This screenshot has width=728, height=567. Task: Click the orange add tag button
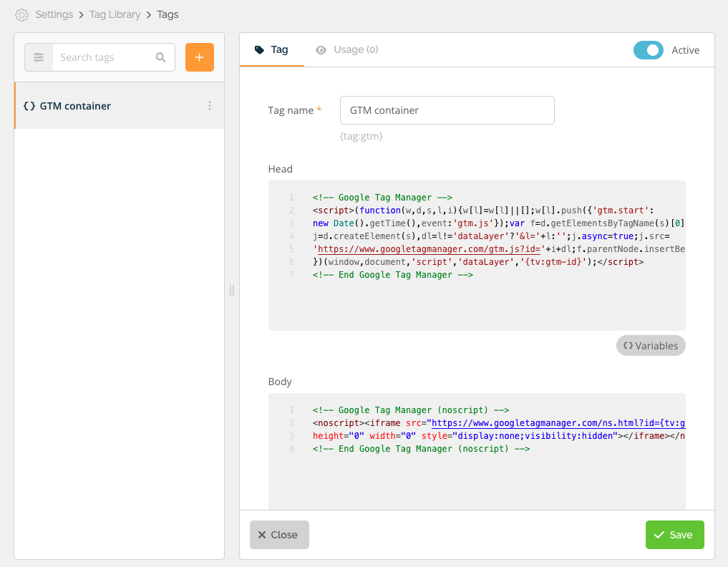[199, 57]
